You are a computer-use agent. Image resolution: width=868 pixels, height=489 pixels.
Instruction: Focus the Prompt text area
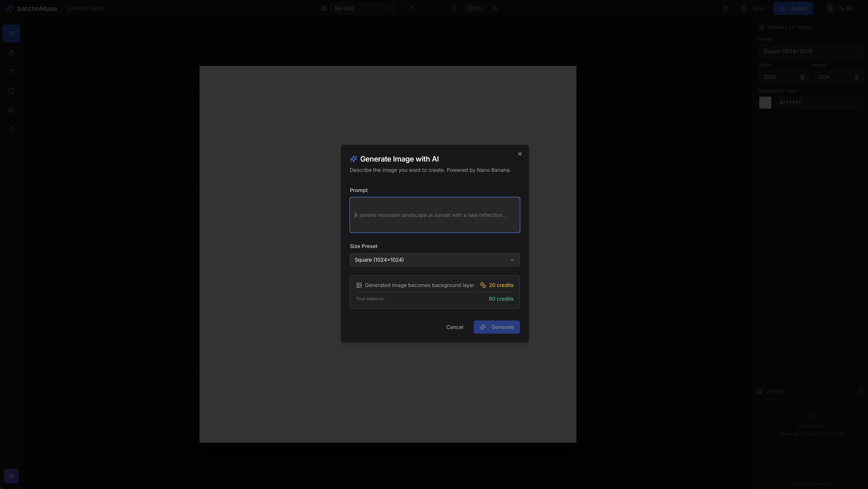(434, 215)
